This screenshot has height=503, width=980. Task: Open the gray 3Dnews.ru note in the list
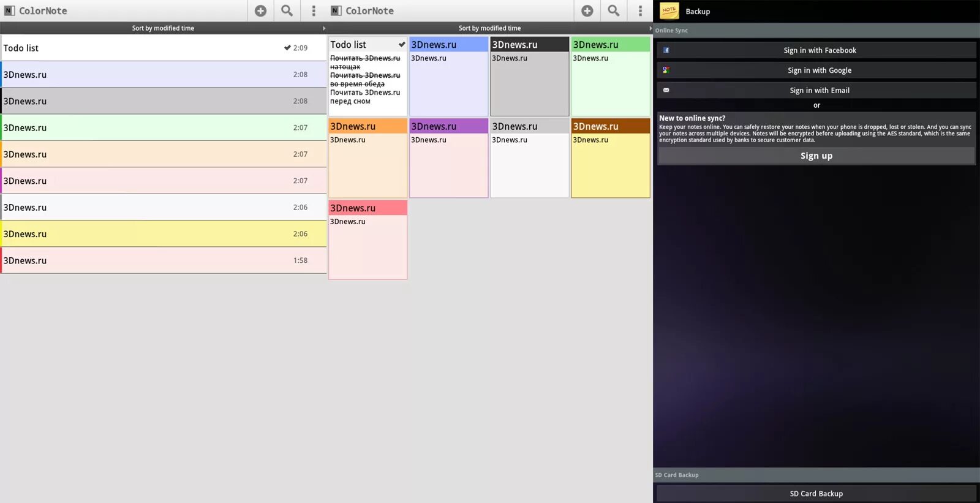coord(163,101)
